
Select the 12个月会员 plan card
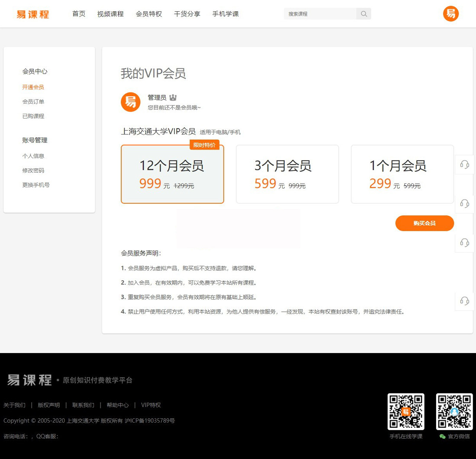point(172,174)
